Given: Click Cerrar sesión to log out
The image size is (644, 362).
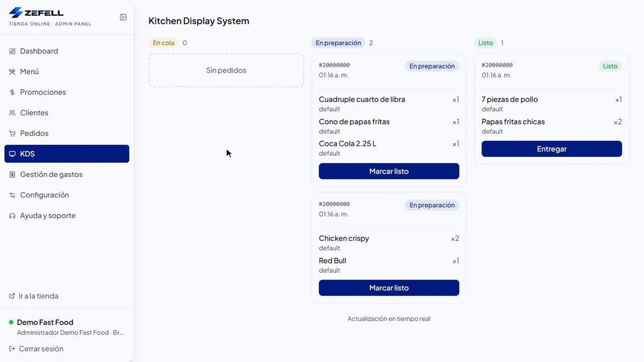Looking at the screenshot, I should pos(36,349).
